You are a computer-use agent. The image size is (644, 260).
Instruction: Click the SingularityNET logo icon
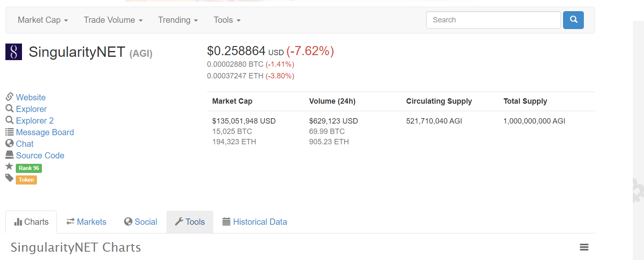(x=14, y=52)
